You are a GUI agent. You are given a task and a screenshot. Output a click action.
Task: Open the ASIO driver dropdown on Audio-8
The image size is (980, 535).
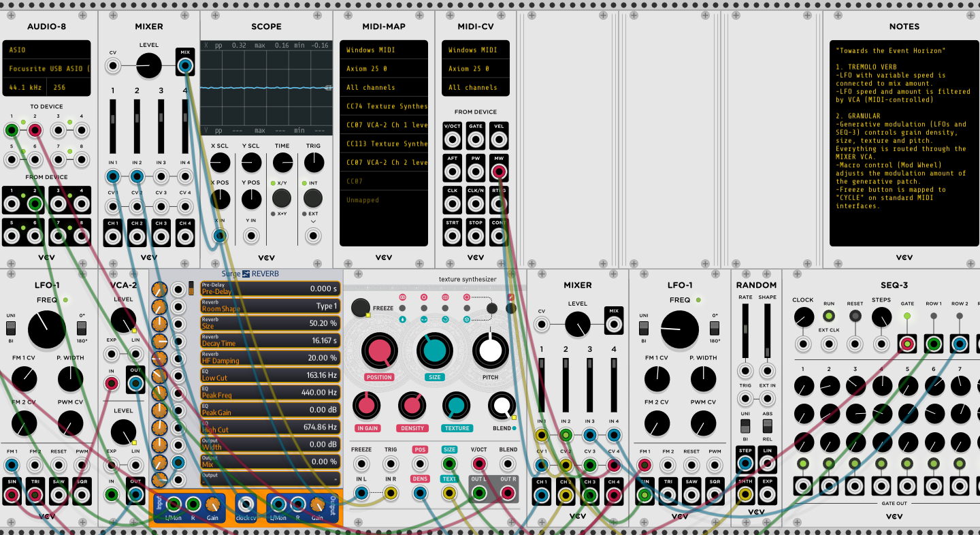(46, 50)
